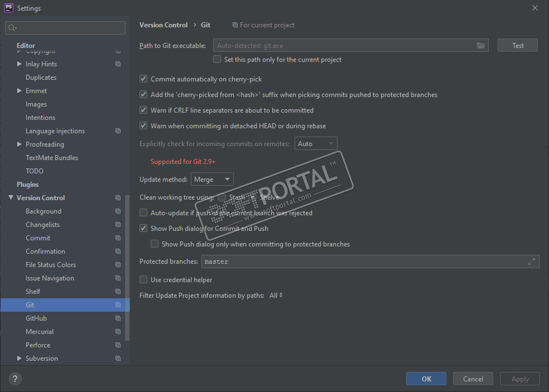Select the Stash radio button

tap(221, 197)
